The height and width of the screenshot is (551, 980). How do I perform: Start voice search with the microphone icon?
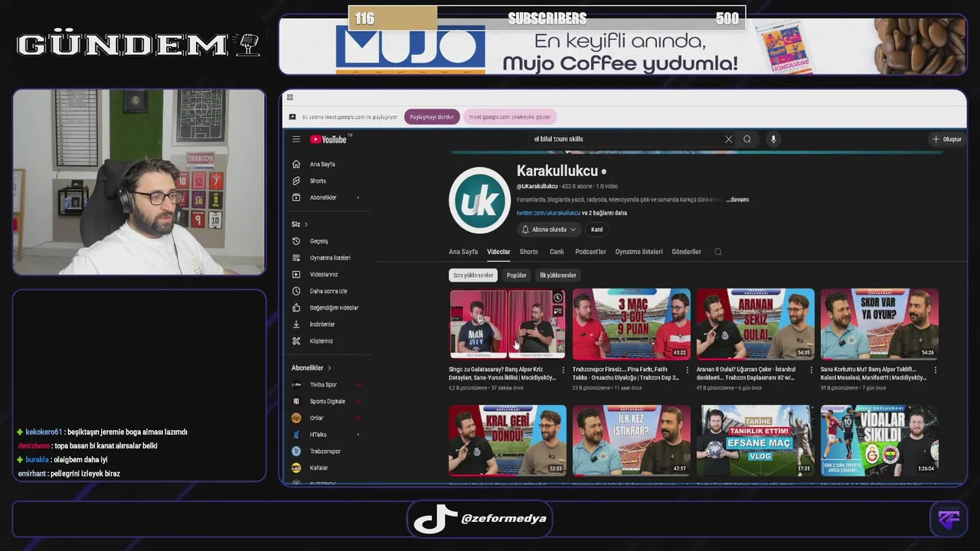tap(773, 139)
